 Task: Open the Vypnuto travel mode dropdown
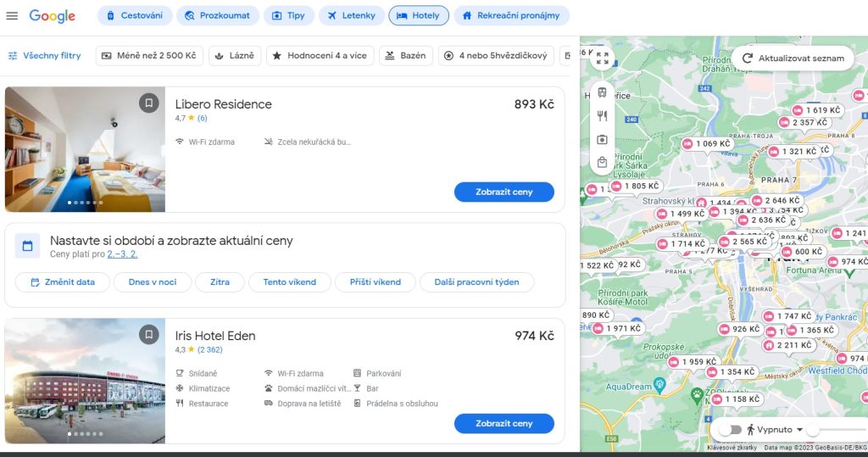point(775,429)
